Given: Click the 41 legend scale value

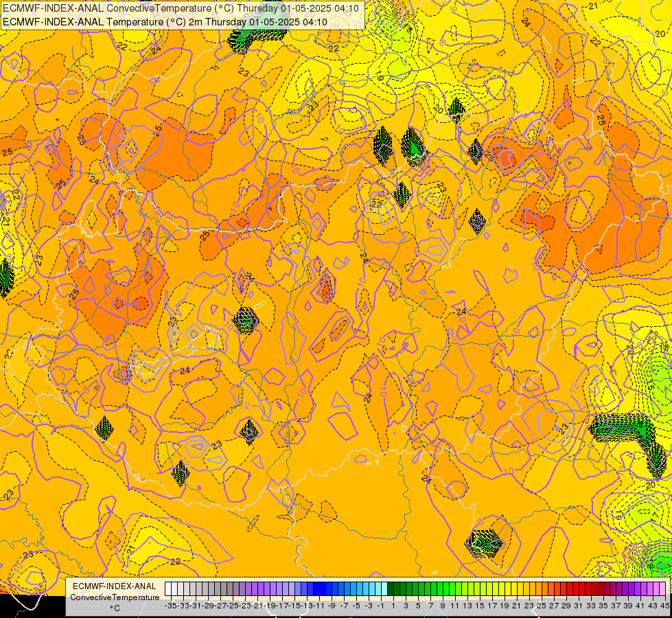Looking at the screenshot, I should point(640,606).
